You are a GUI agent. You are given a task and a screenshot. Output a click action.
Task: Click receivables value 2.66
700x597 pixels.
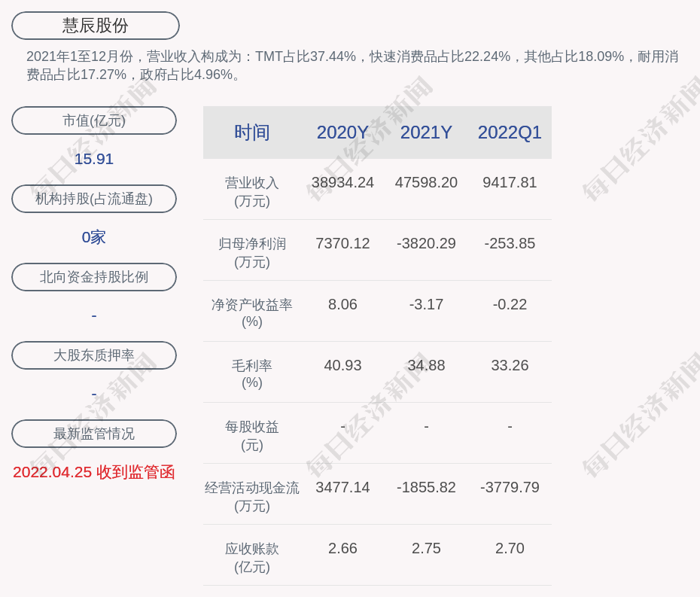point(342,548)
